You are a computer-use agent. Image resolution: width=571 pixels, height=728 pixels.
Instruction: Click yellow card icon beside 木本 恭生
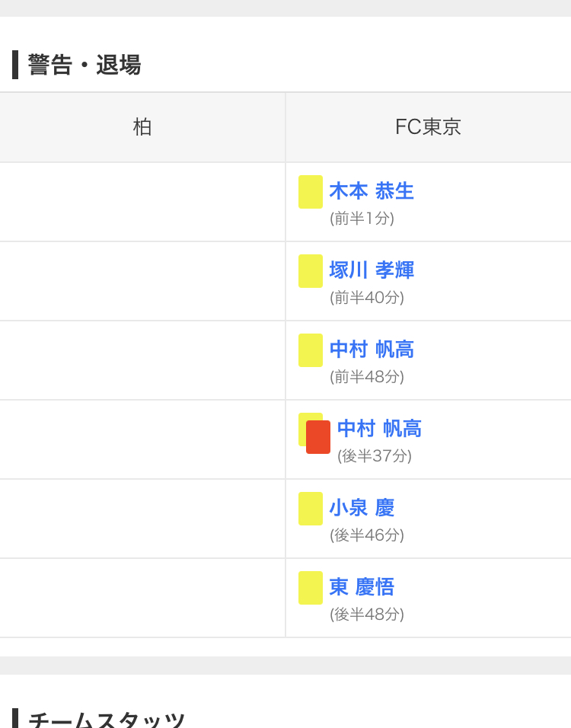(x=311, y=192)
